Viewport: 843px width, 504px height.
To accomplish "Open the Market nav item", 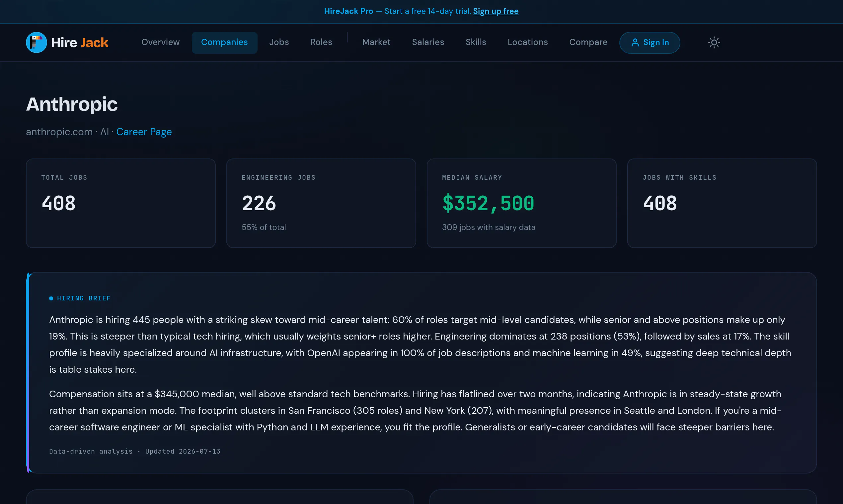I will pos(376,42).
